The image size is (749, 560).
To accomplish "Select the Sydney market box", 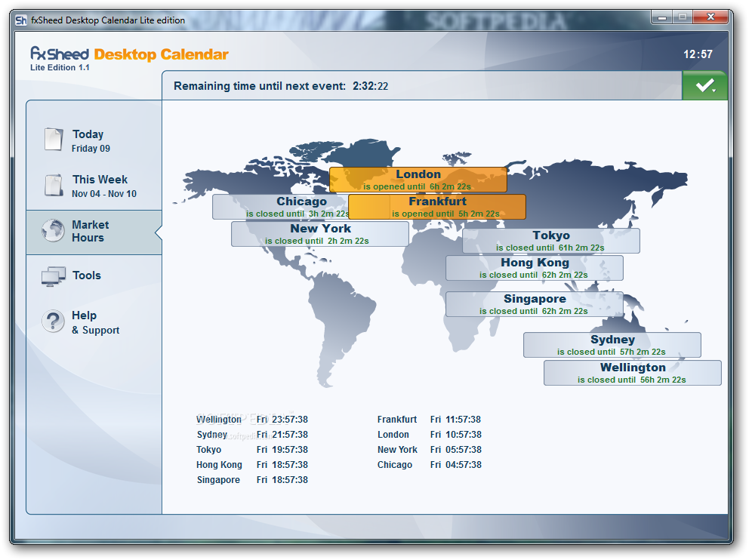I will pos(612,345).
